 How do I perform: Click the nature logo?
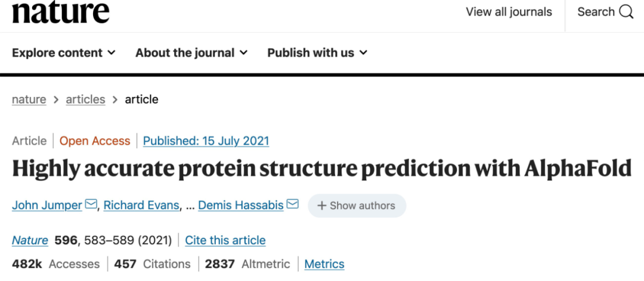click(x=61, y=12)
